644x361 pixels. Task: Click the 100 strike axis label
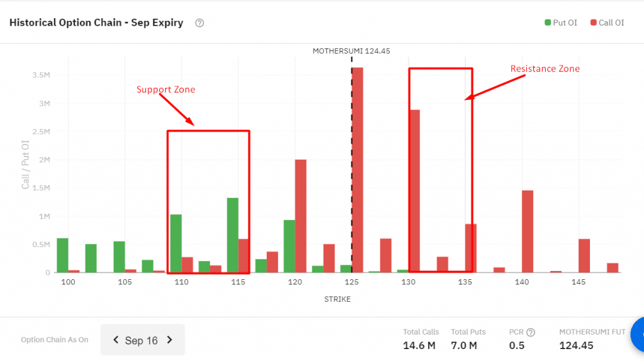click(68, 282)
